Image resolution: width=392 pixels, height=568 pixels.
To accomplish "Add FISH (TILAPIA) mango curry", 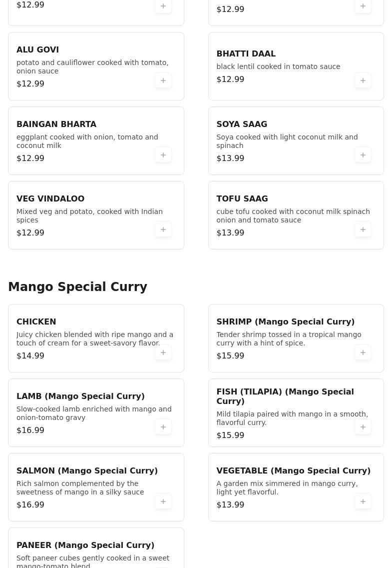I will pyautogui.click(x=363, y=427).
